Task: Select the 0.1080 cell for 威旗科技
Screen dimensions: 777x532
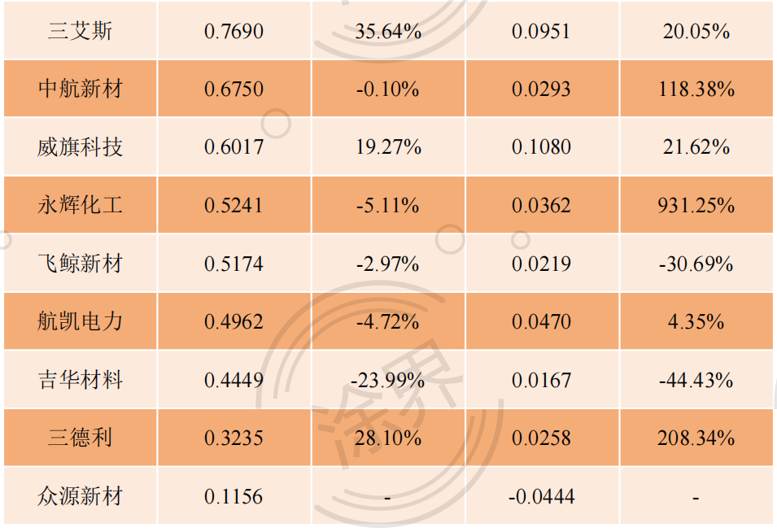Action: pyautogui.click(x=542, y=146)
